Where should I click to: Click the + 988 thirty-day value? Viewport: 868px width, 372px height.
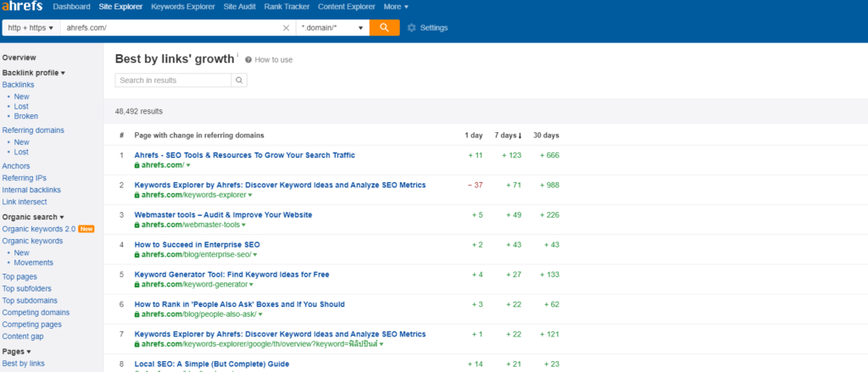549,185
